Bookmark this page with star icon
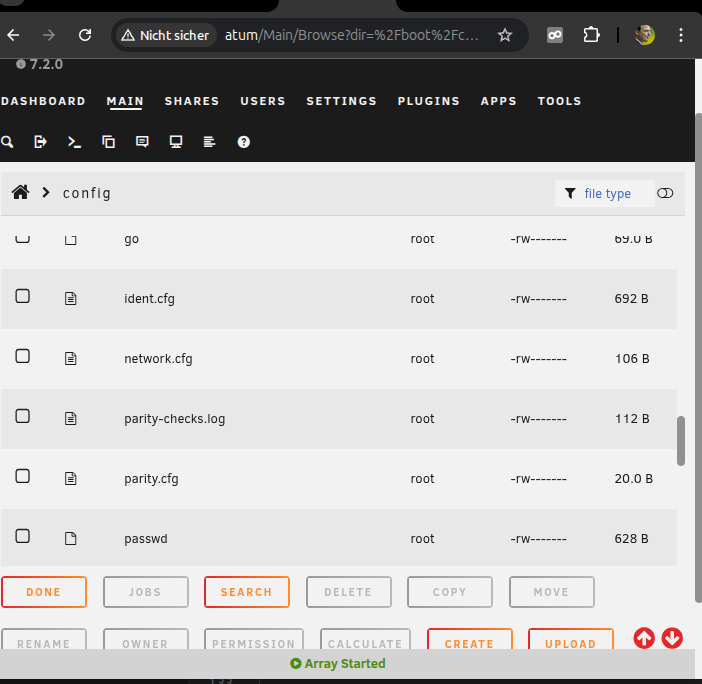The width and height of the screenshot is (702, 684). pos(505,35)
